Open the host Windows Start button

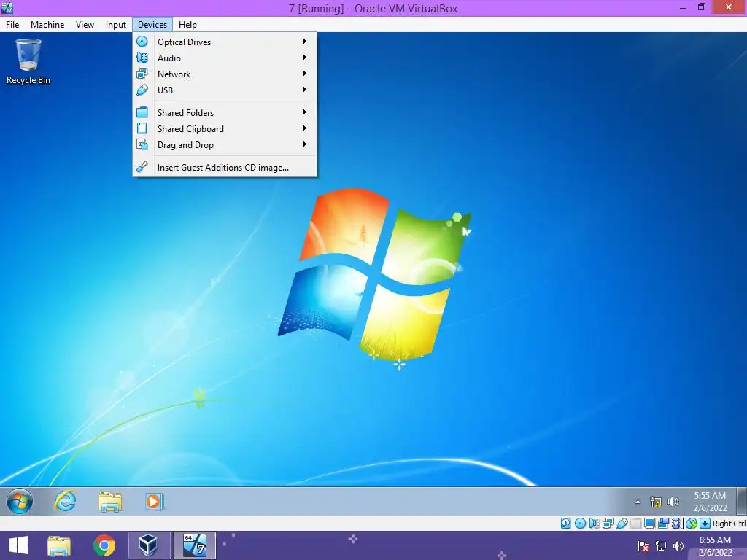click(x=18, y=545)
